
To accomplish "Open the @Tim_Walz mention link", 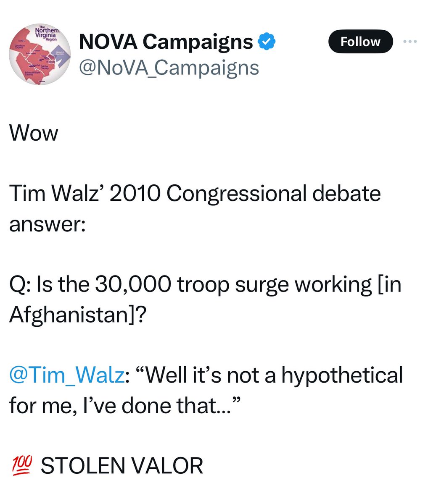I will pos(66,375).
